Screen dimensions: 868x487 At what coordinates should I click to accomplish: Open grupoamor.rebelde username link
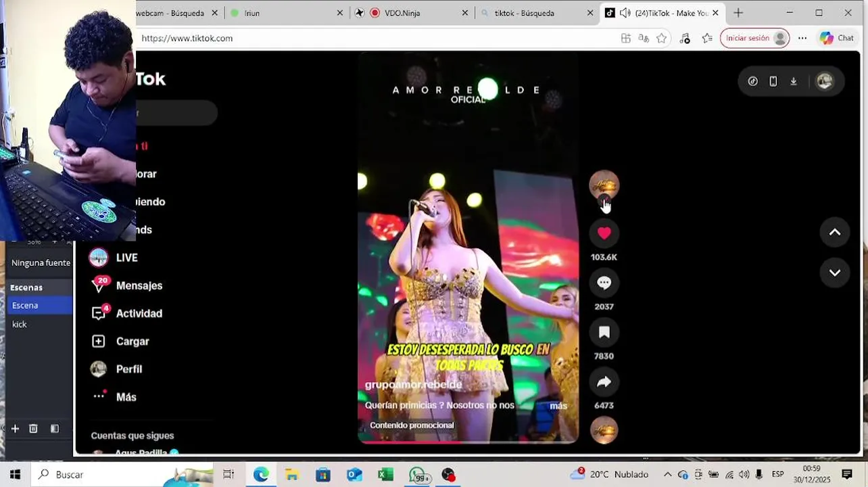click(x=414, y=385)
